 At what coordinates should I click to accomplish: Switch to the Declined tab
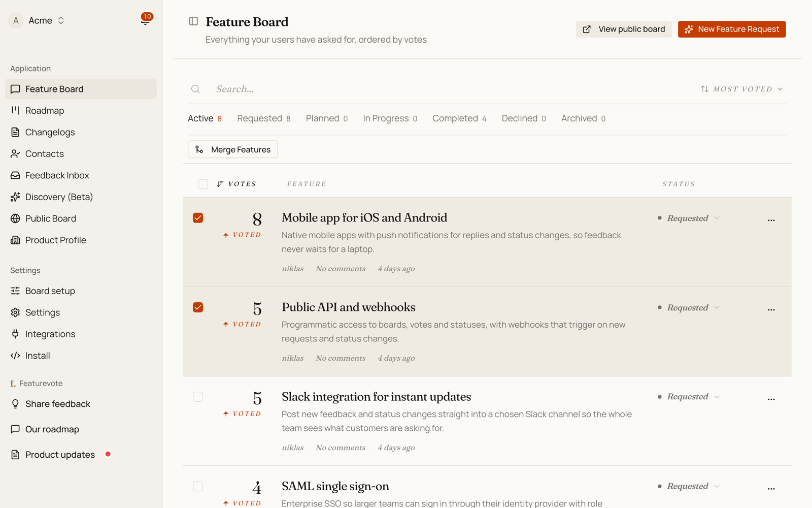pyautogui.click(x=524, y=118)
